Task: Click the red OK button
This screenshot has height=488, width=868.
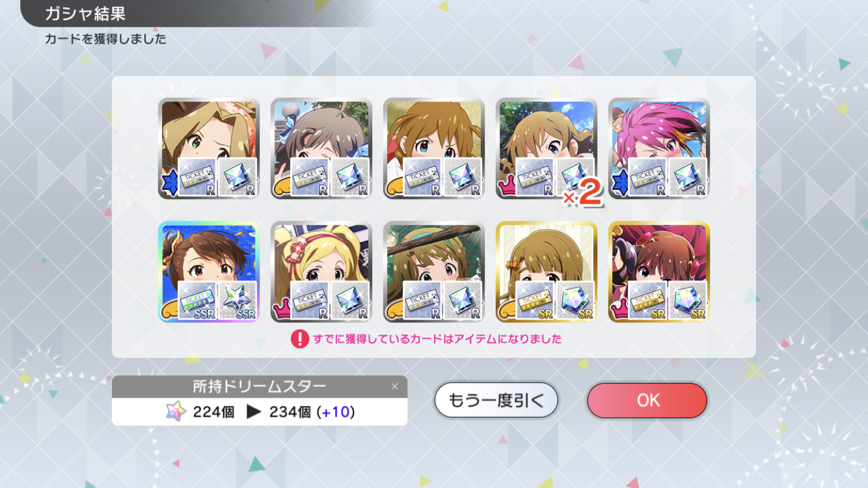Action: tap(647, 400)
